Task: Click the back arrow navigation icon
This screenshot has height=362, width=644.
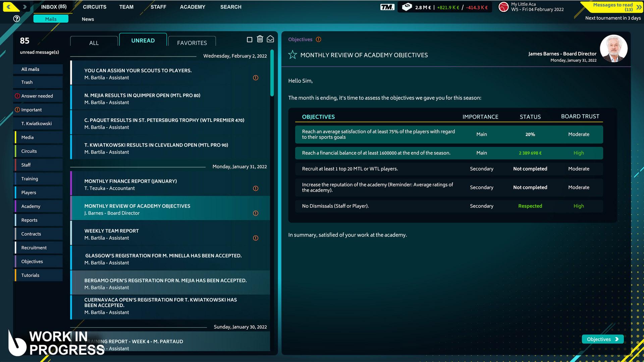Action: point(9,7)
